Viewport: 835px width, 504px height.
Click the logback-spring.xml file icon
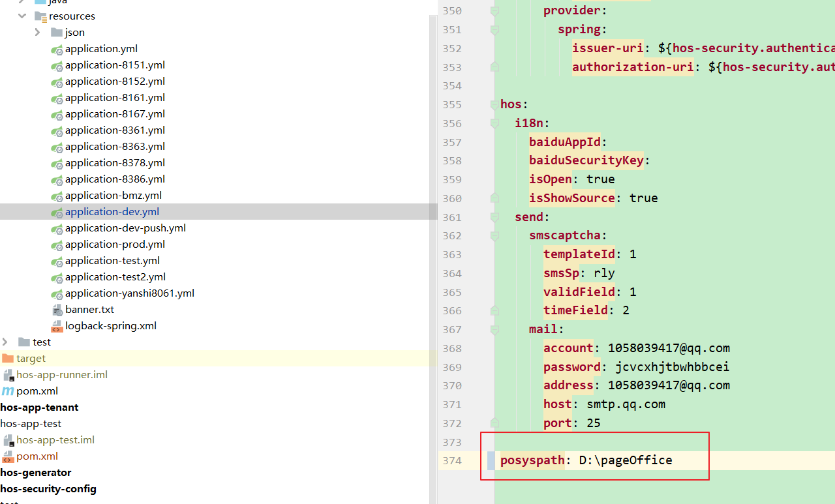57,326
